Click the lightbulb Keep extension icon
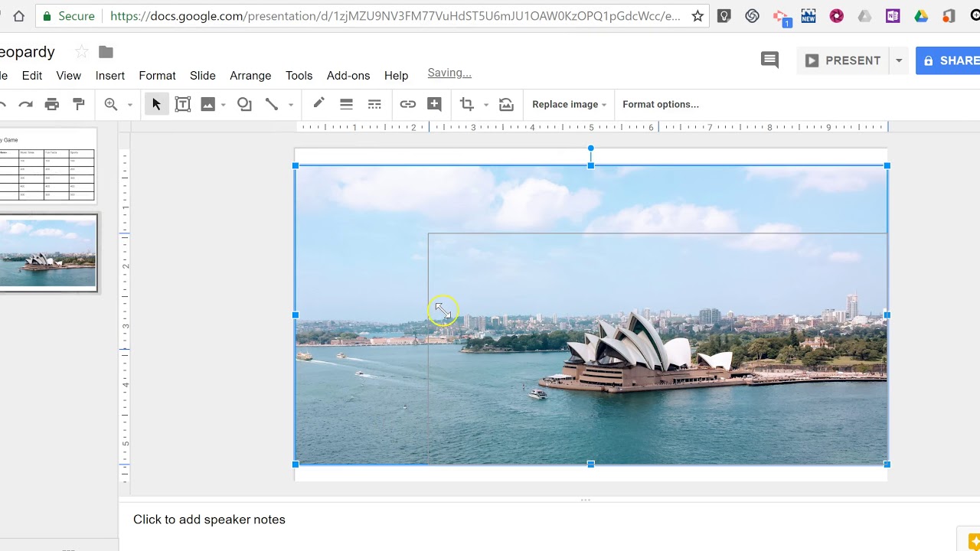 (724, 16)
